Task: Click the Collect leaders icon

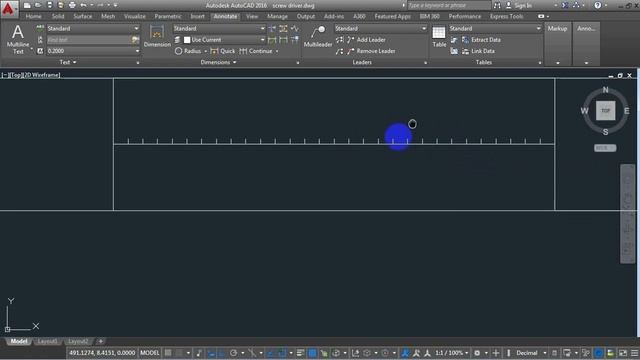Action: point(339,51)
